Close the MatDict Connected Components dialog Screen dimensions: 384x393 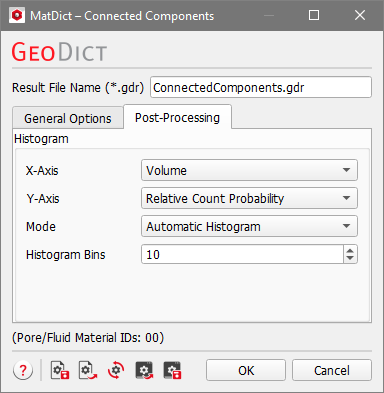tap(360, 15)
